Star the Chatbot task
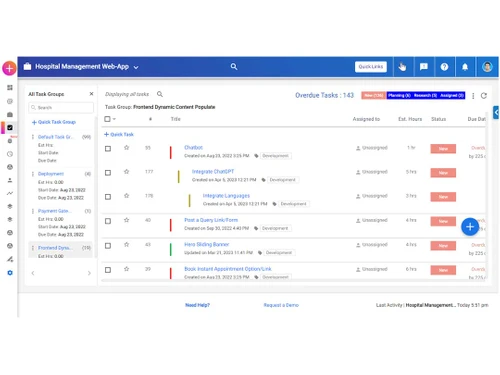The height and width of the screenshot is (375, 500). [126, 148]
